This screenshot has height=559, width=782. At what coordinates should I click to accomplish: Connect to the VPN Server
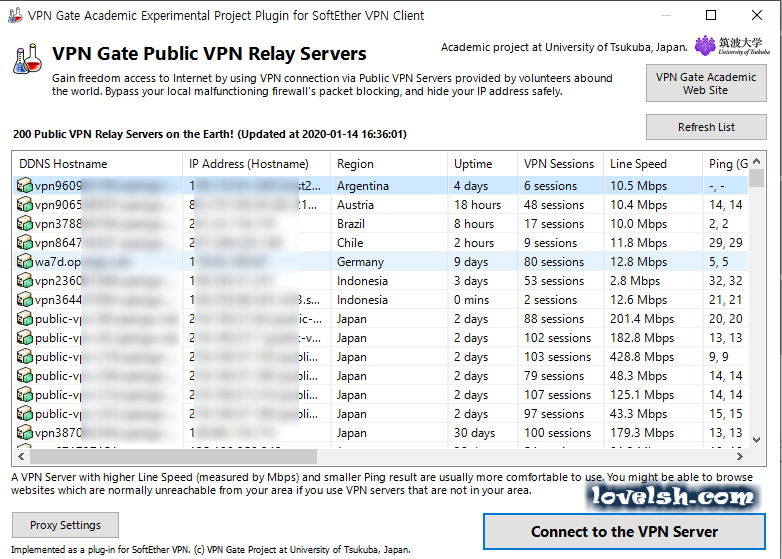624,532
